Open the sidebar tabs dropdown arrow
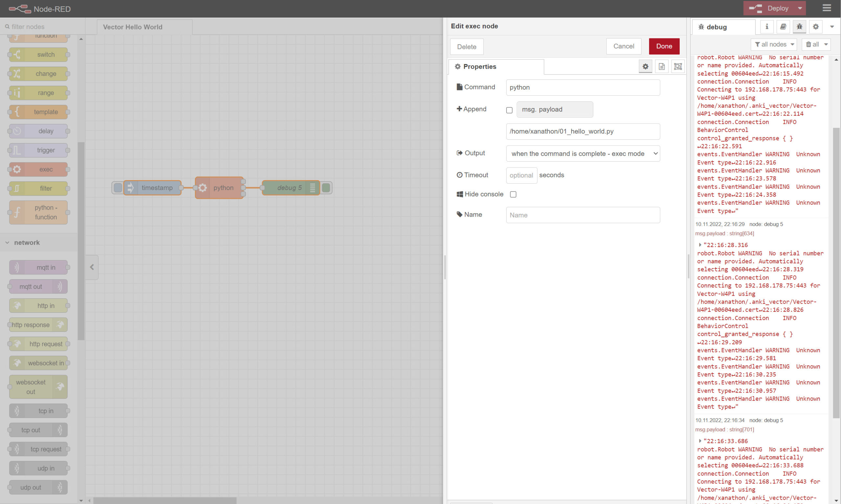The image size is (841, 504). (832, 27)
